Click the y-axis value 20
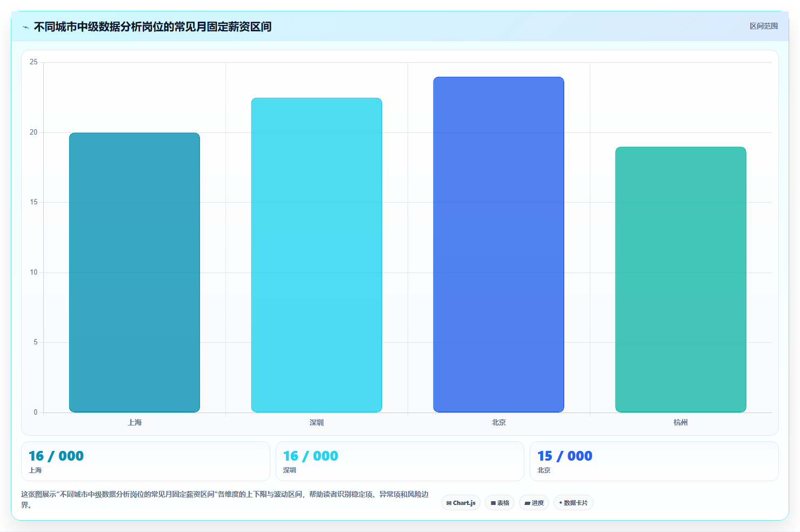Image resolution: width=800 pixels, height=532 pixels. (x=34, y=132)
